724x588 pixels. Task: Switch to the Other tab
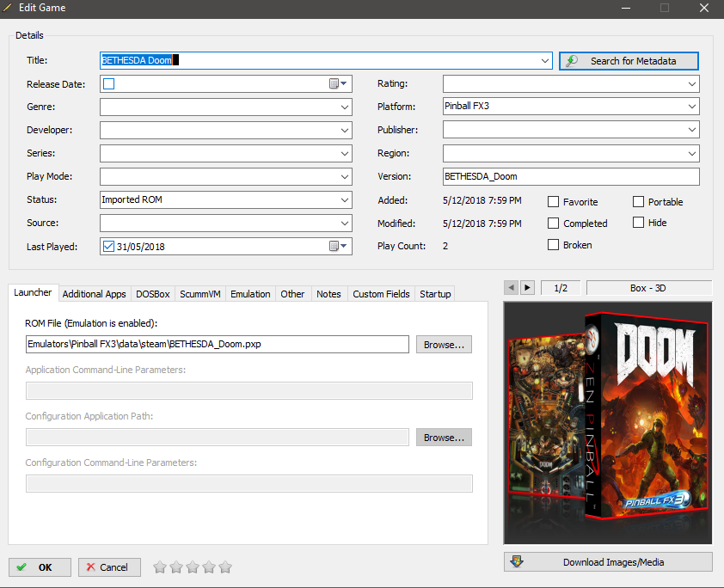[292, 294]
